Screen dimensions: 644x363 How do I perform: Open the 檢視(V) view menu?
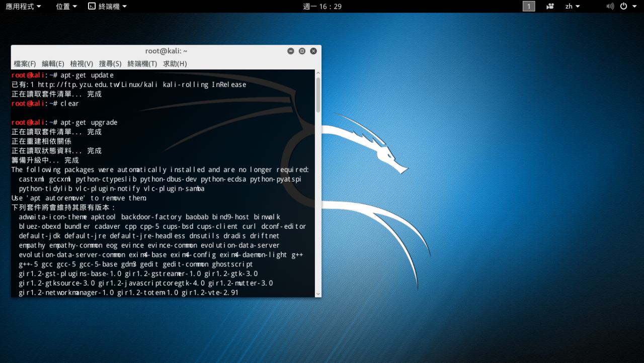(82, 63)
